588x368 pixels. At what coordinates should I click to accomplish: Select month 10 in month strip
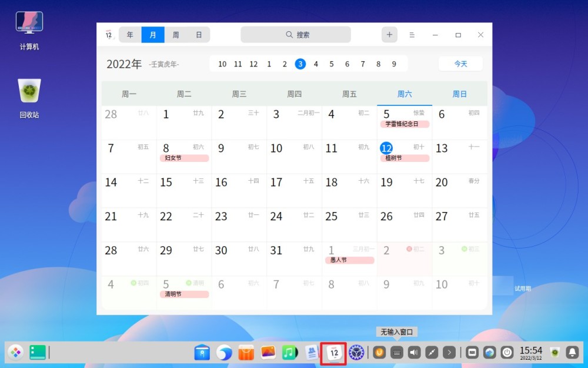click(222, 64)
